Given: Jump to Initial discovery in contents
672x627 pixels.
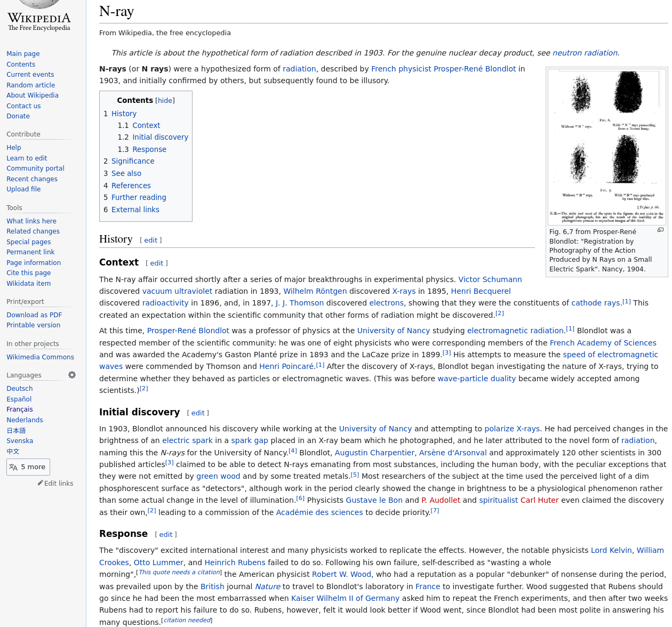Looking at the screenshot, I should tap(160, 137).
